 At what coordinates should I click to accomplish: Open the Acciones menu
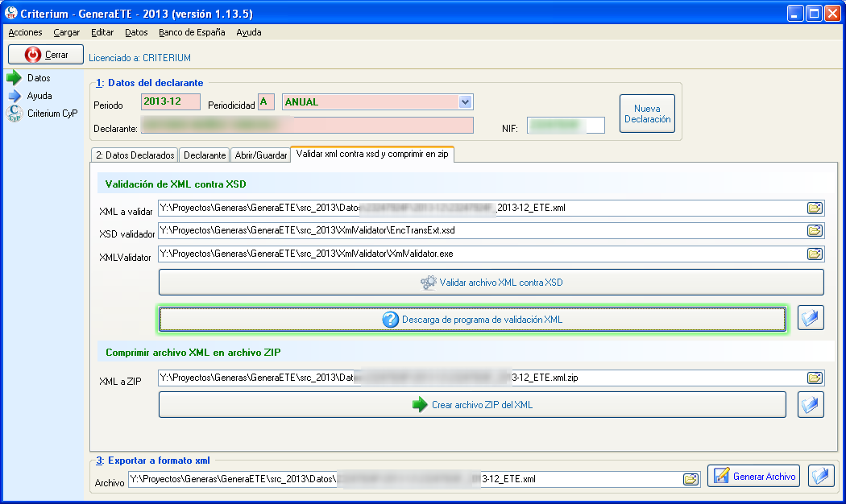(25, 32)
